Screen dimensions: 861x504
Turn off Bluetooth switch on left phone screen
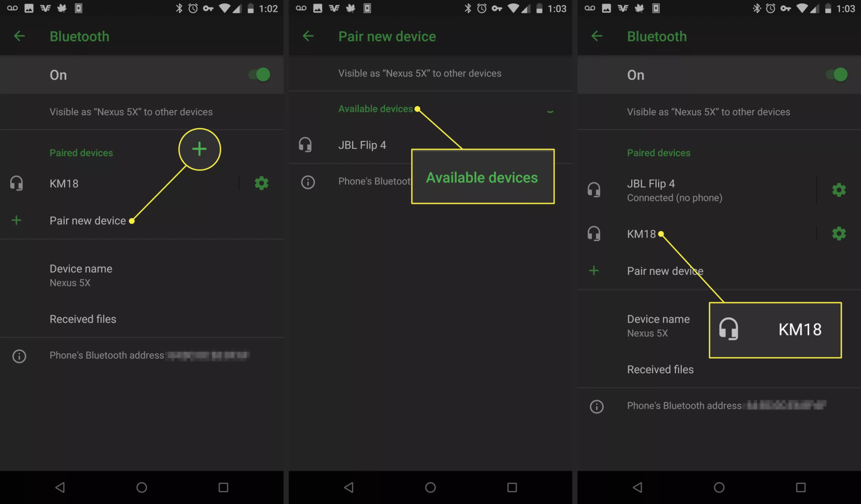[260, 75]
